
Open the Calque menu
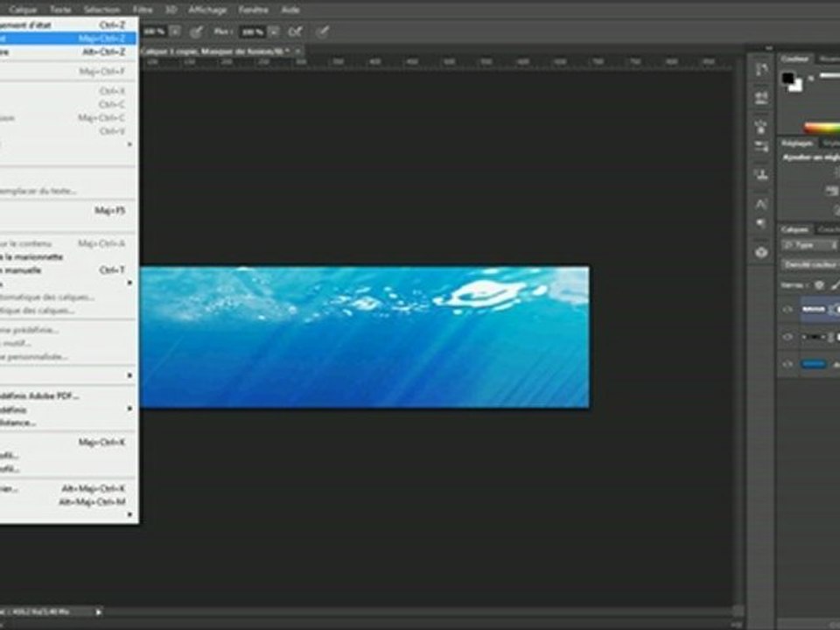23,10
